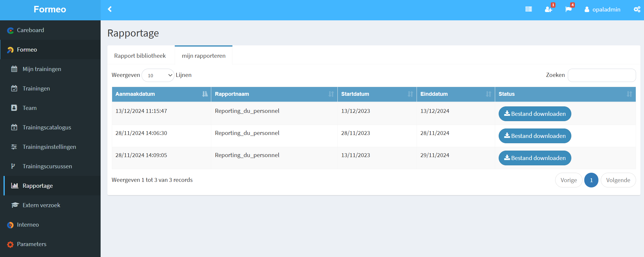644x257 pixels.
Task: Click the Extern verzoek graduation cap icon
Action: [x=15, y=205]
